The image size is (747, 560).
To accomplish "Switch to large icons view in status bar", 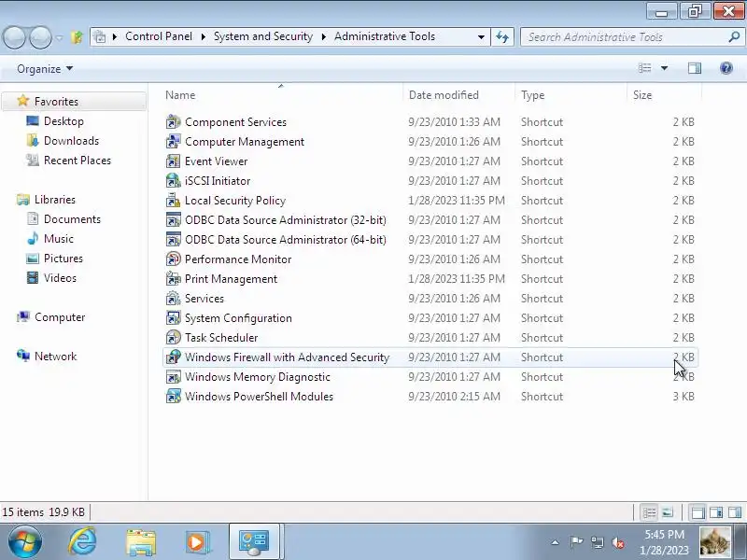I will (x=668, y=512).
